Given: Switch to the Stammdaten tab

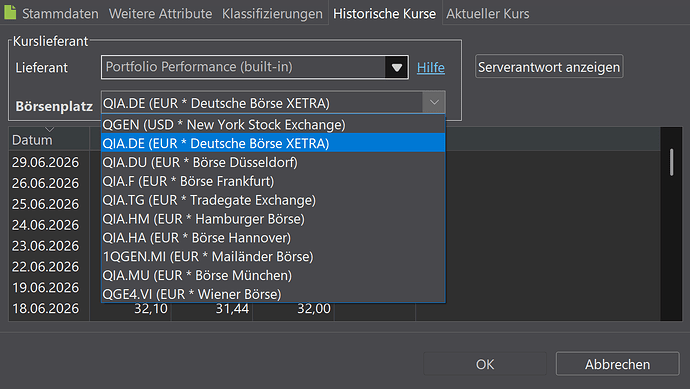Looking at the screenshot, I should 60,14.
